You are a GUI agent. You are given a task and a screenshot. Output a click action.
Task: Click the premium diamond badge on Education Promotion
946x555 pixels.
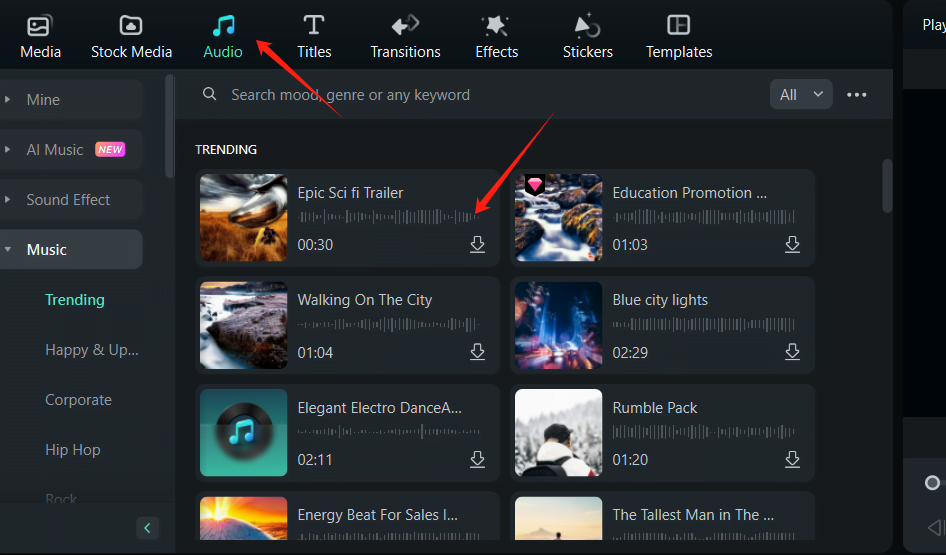535,184
